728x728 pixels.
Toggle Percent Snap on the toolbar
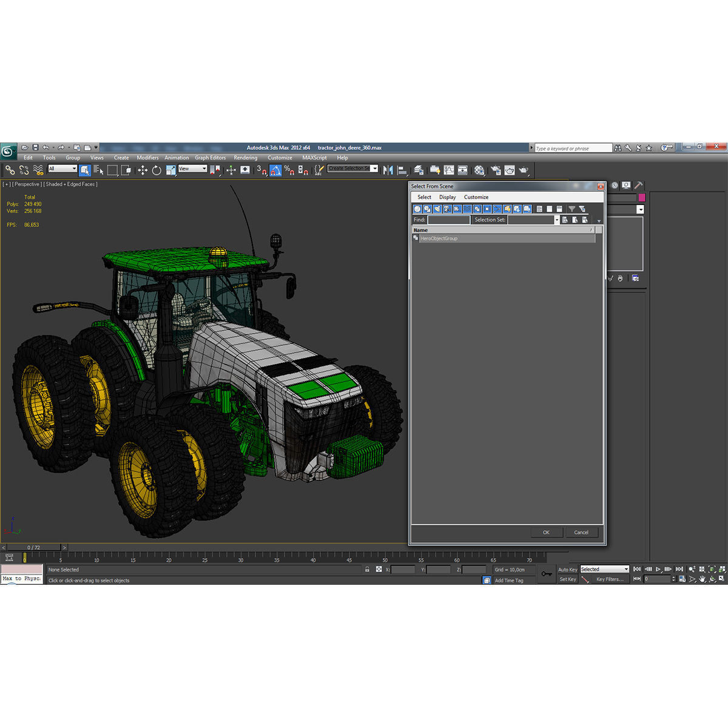(290, 170)
